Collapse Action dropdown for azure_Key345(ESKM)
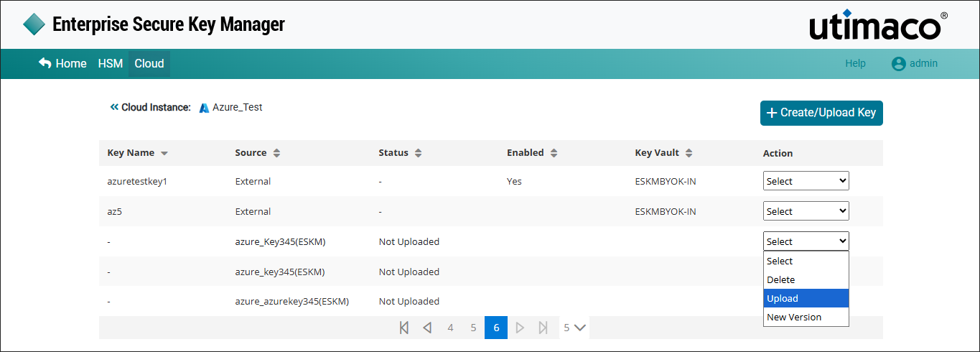The height and width of the screenshot is (352, 980). [x=806, y=241]
